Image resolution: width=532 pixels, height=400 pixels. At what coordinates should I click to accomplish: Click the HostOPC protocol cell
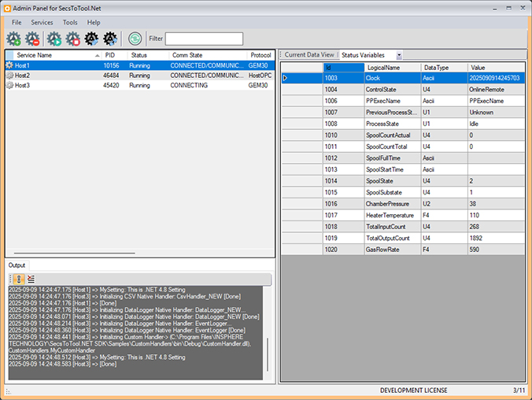260,76
